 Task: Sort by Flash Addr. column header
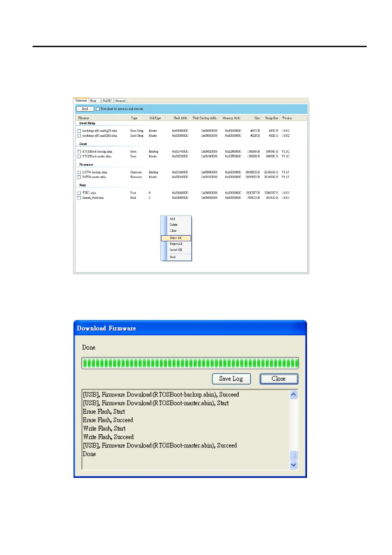(x=178, y=118)
